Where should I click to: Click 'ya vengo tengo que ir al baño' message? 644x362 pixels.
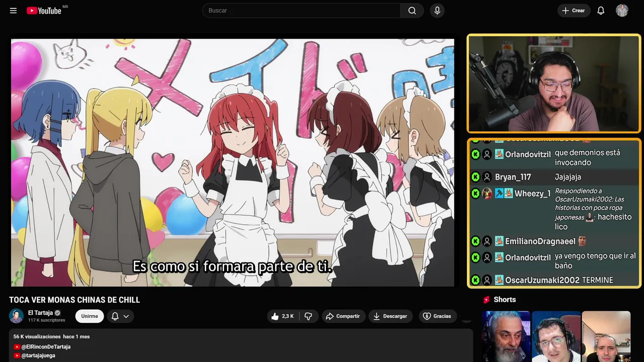(x=595, y=261)
